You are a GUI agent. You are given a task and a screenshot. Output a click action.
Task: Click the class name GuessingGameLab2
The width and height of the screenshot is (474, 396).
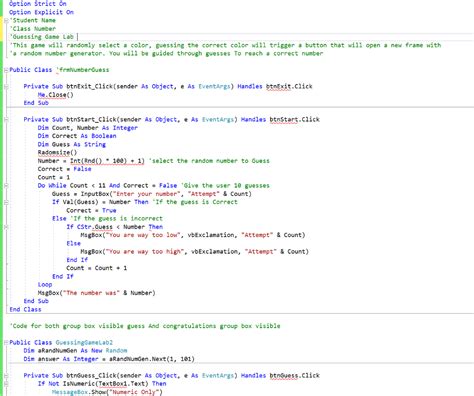tap(84, 342)
